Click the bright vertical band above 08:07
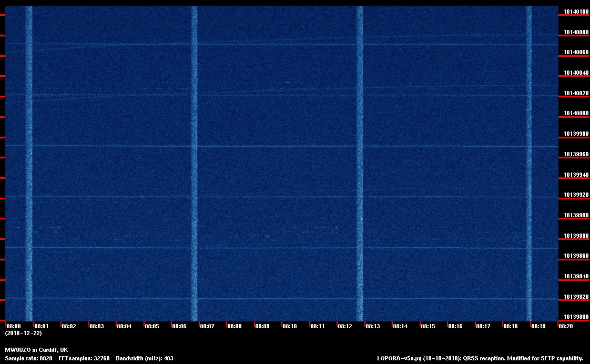 pyautogui.click(x=194, y=158)
